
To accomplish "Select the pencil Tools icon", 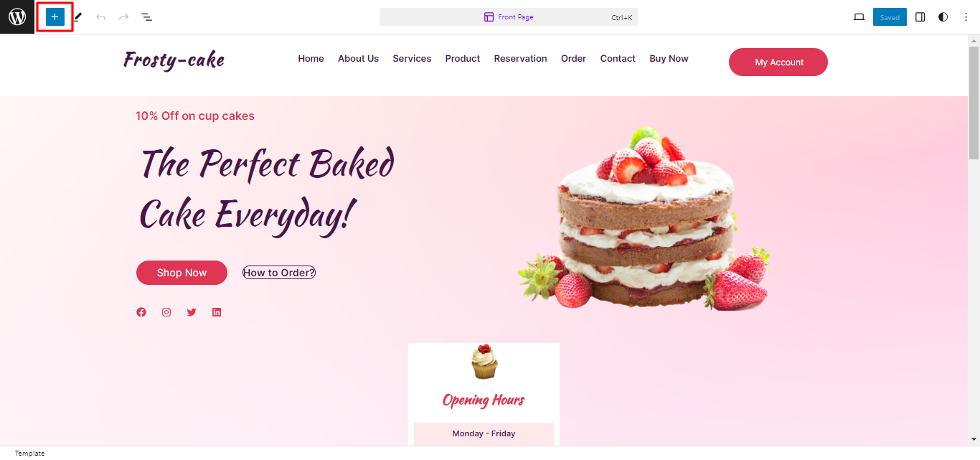I will (77, 17).
